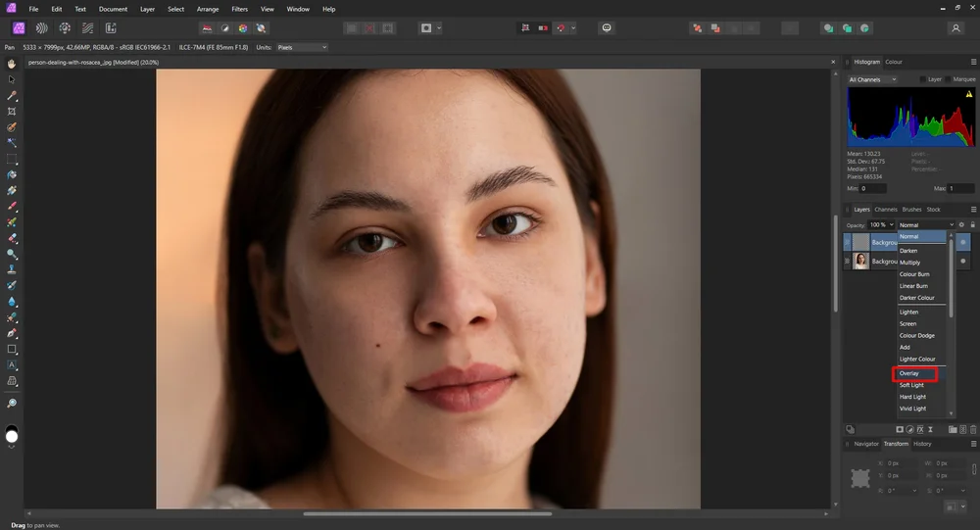
Task: Choose Screen blend mode
Action: pyautogui.click(x=908, y=323)
